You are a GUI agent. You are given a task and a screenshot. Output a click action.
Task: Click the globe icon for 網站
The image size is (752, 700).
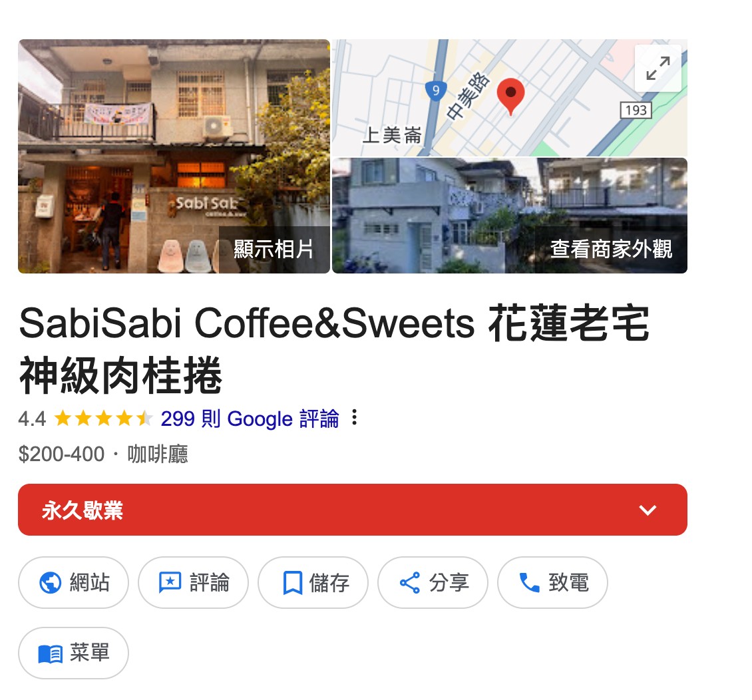coord(50,582)
